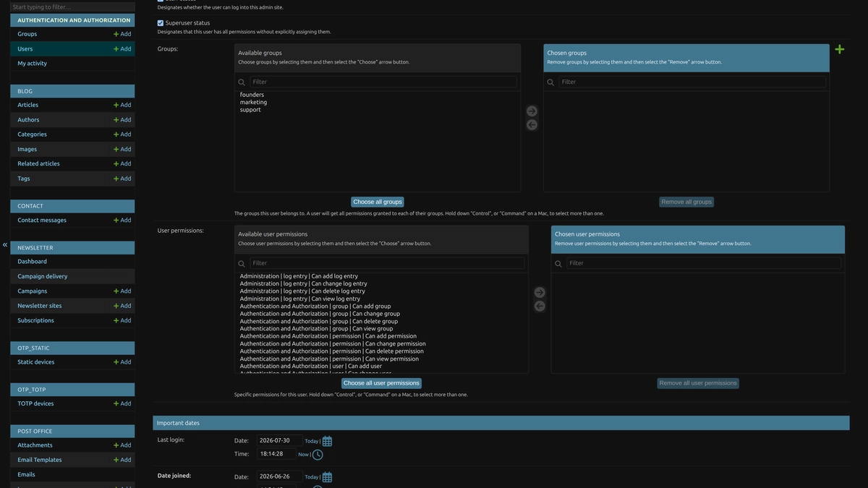Screen dimensions: 868x488
Task: Toggle the Superuser status checkbox
Action: point(161,23)
